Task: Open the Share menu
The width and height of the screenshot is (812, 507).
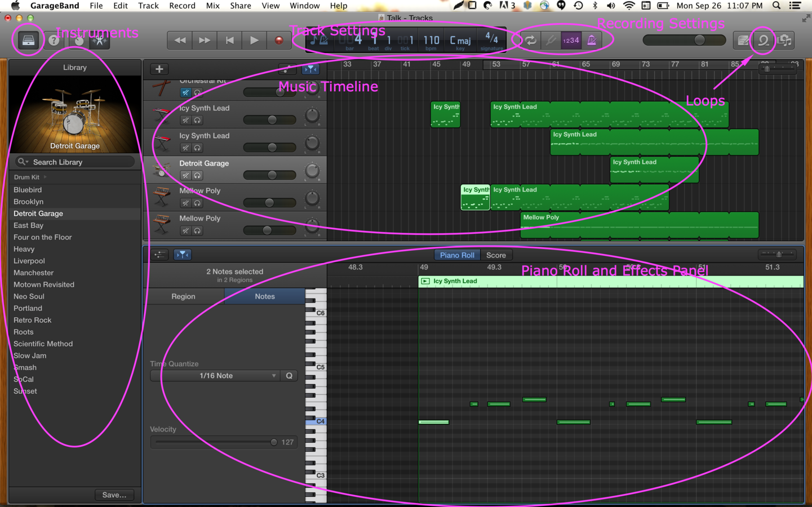Action: point(240,6)
